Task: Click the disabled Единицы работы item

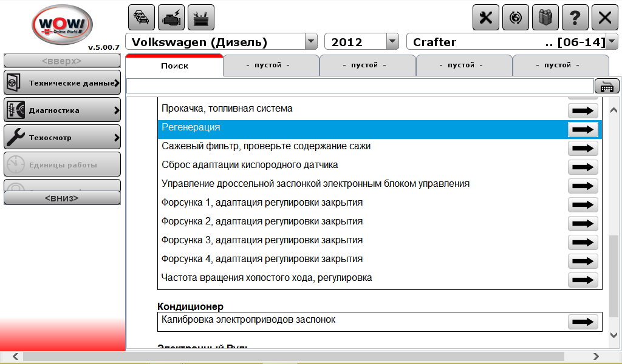Action: pos(63,164)
